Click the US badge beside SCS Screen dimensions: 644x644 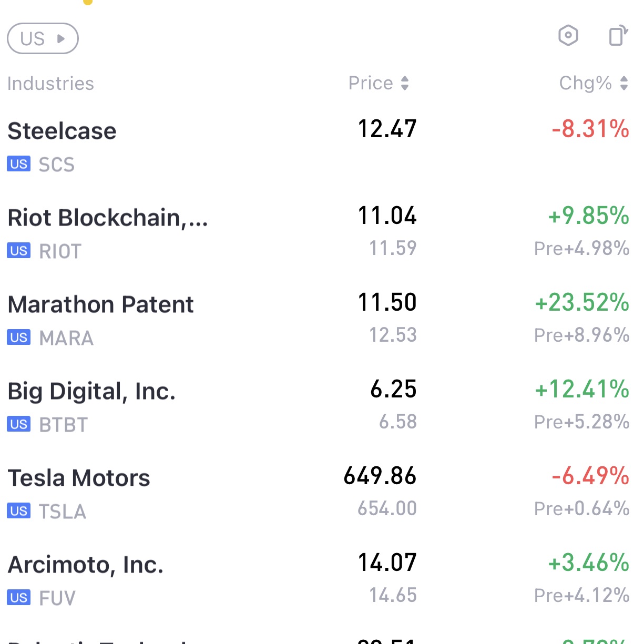pyautogui.click(x=18, y=164)
